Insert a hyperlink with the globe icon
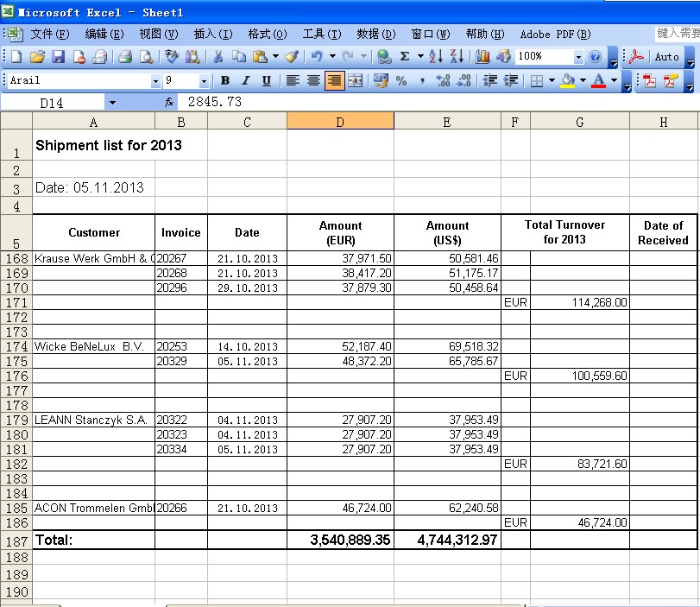700x607 pixels. point(384,57)
